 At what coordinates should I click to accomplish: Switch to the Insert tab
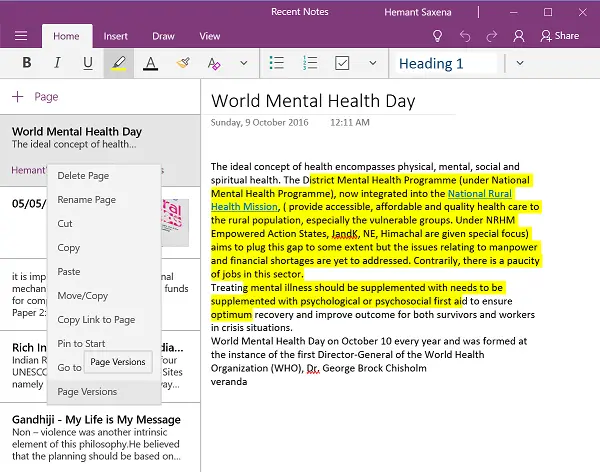115,36
